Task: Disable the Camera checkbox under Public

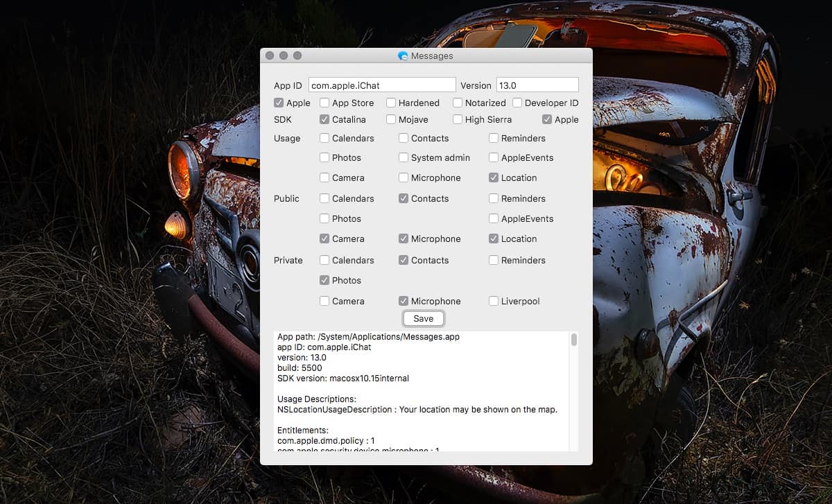Action: tap(323, 238)
